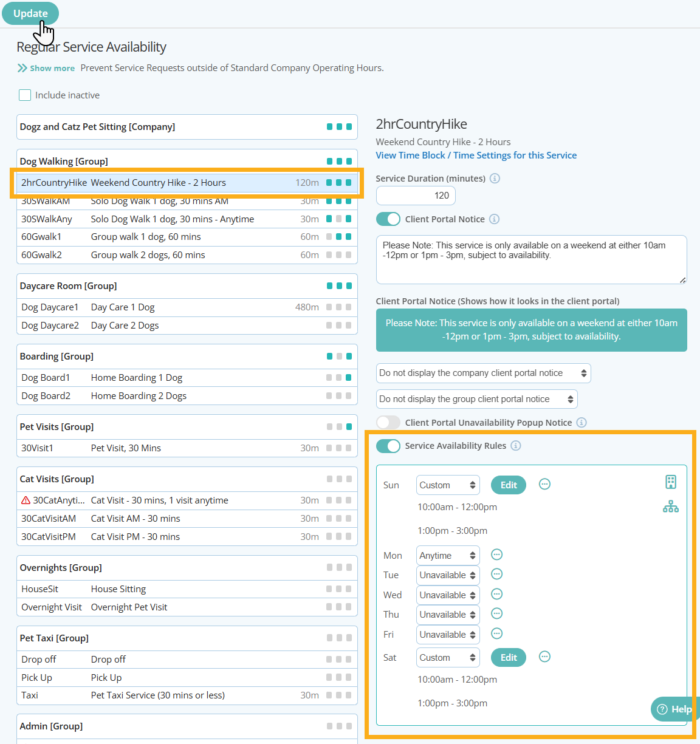Click the Update button
Screen dimensions: 700x744
pyautogui.click(x=30, y=13)
